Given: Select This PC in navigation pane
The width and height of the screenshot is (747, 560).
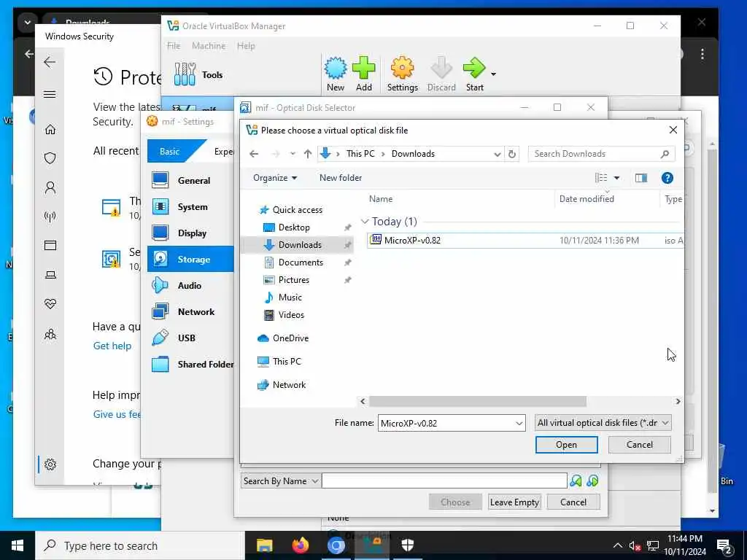Looking at the screenshot, I should click(286, 362).
